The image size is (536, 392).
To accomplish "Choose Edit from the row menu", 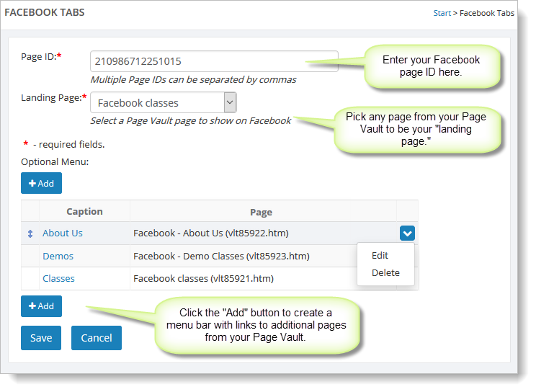I will click(380, 256).
